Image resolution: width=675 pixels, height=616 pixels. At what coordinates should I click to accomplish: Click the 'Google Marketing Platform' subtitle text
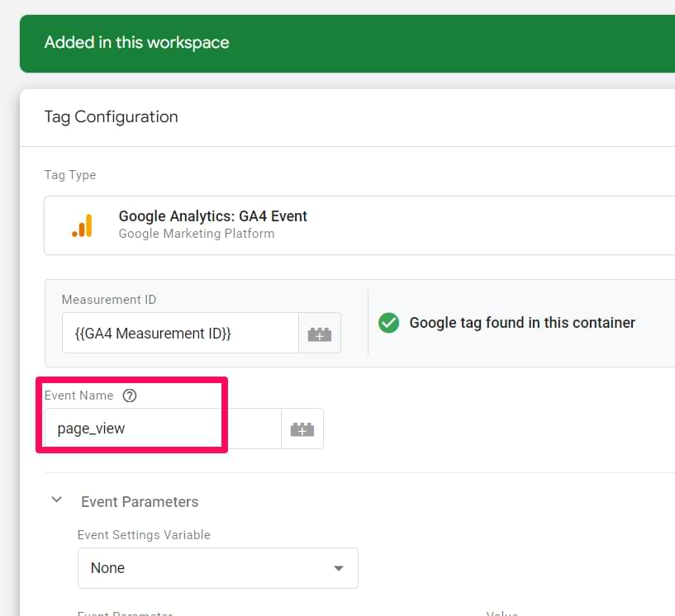click(x=197, y=234)
